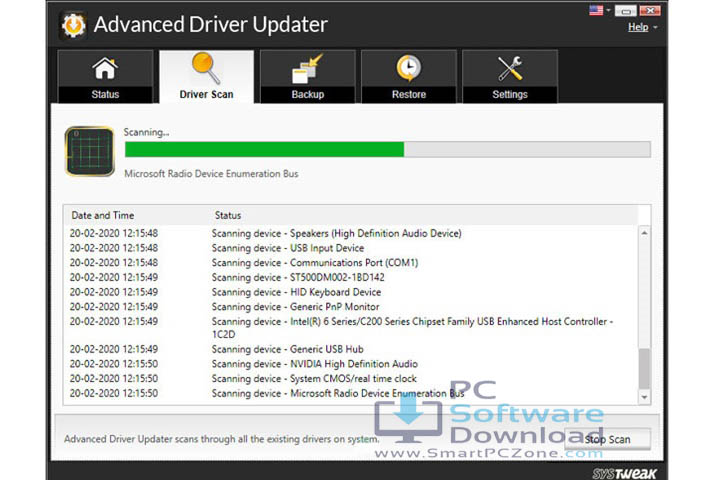Click current device text below progress bar
Viewport: 720px width, 480px height.
click(x=211, y=174)
